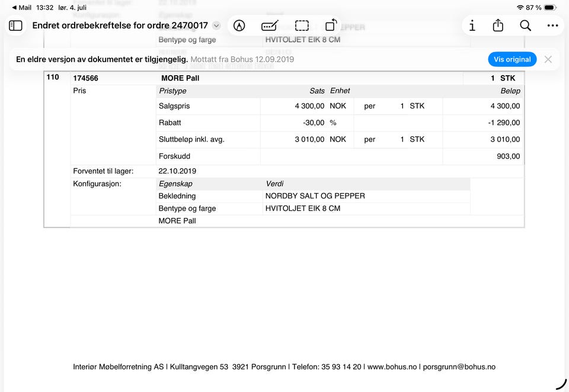The width and height of the screenshot is (569, 392).
Task: Rotate the page with the rotate icon
Action: pos(331,25)
